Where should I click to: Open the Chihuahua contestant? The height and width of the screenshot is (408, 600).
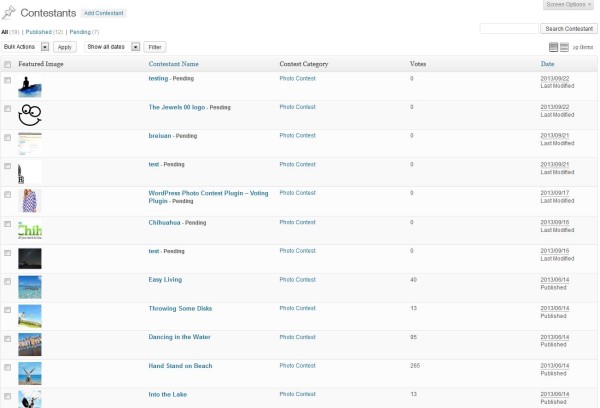point(164,222)
